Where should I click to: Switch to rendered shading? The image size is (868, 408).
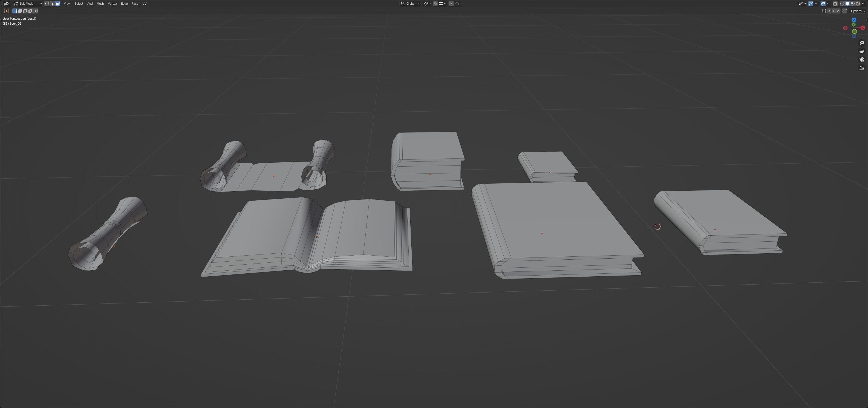point(858,3)
